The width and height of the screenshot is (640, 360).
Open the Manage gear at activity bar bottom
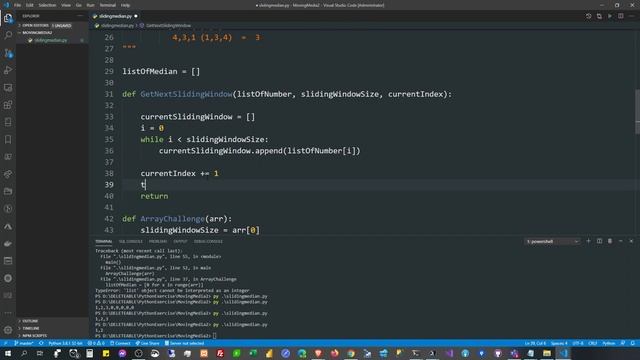[x=8, y=330]
